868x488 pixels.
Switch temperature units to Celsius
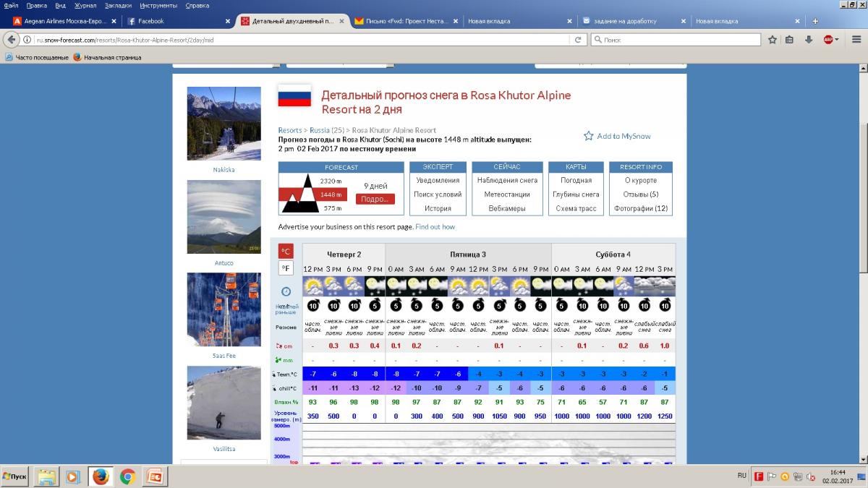click(x=286, y=252)
